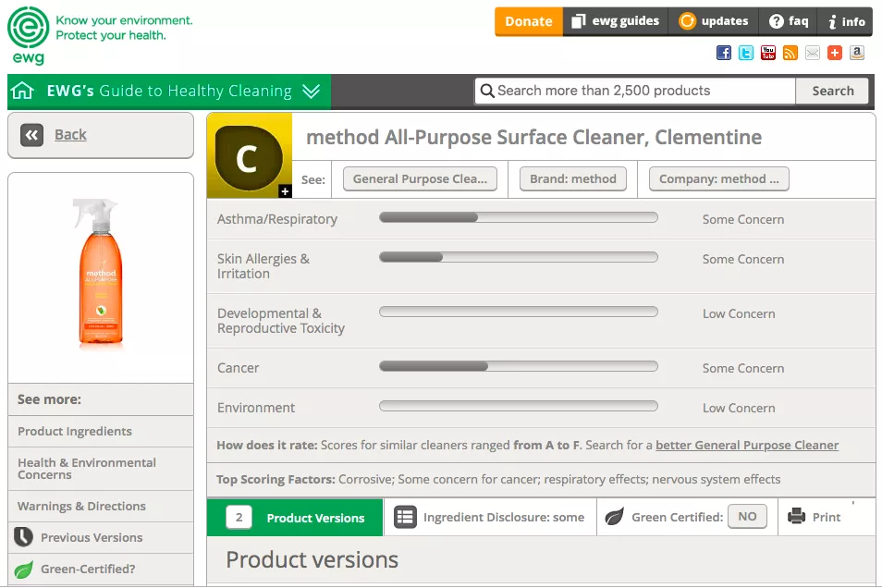Click the info i icon
Image resolution: width=882 pixels, height=588 pixels.
832,21
